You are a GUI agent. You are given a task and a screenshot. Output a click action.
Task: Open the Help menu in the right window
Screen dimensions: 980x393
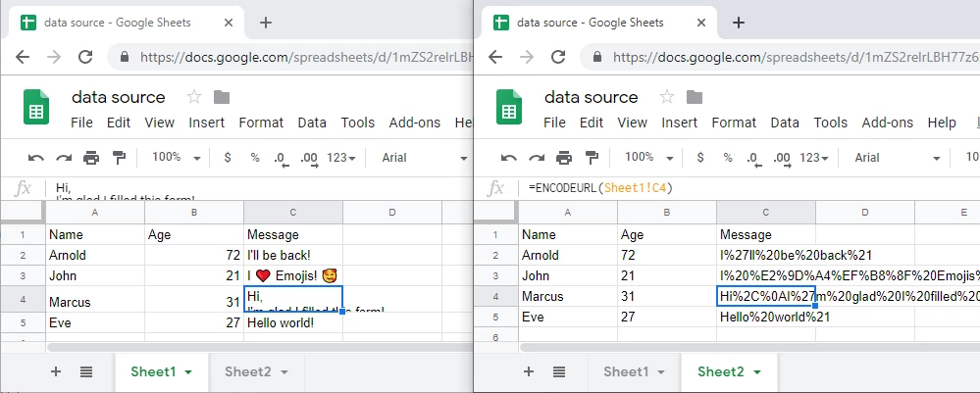point(941,123)
